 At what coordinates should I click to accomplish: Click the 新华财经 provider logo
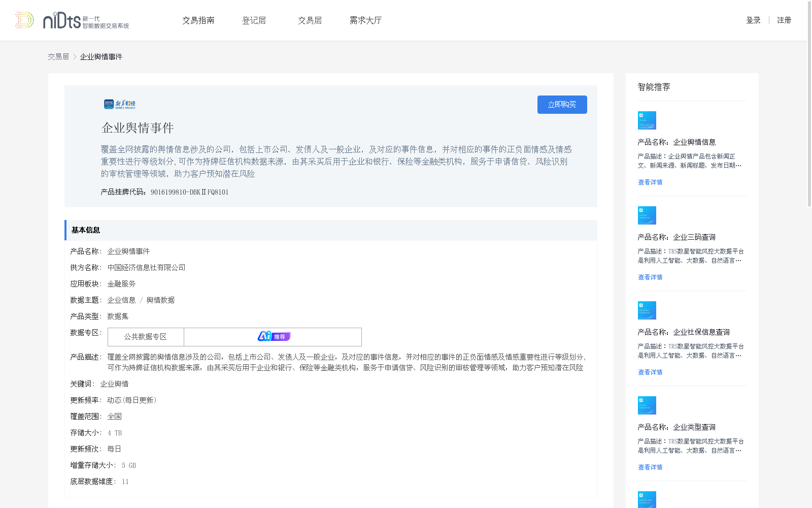point(120,104)
